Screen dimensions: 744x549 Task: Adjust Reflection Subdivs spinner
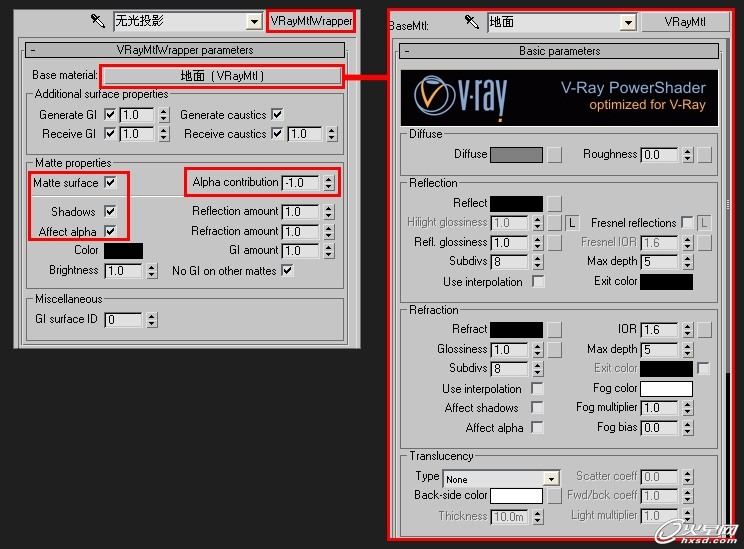click(537, 261)
